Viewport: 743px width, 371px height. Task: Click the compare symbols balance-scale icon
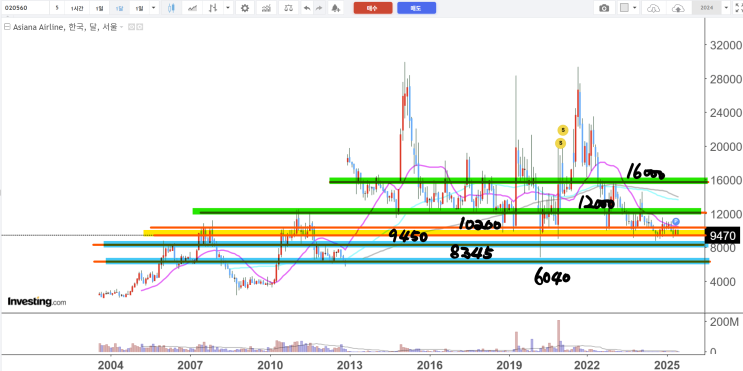tap(288, 8)
